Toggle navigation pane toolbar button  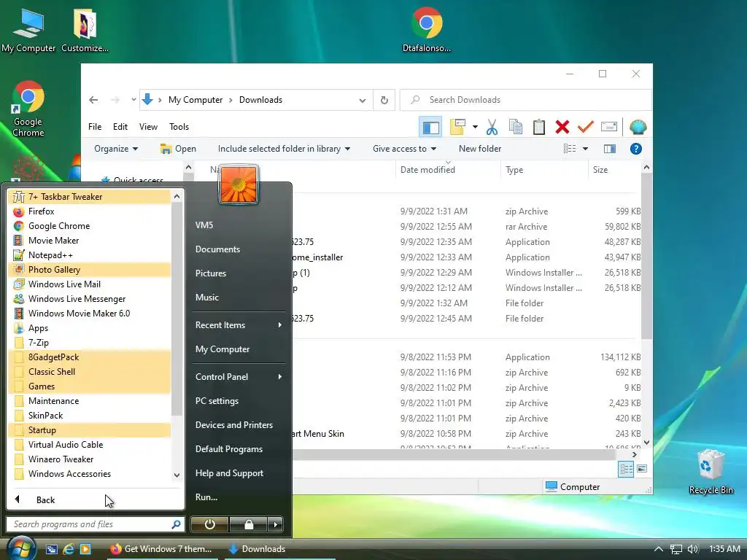430,127
